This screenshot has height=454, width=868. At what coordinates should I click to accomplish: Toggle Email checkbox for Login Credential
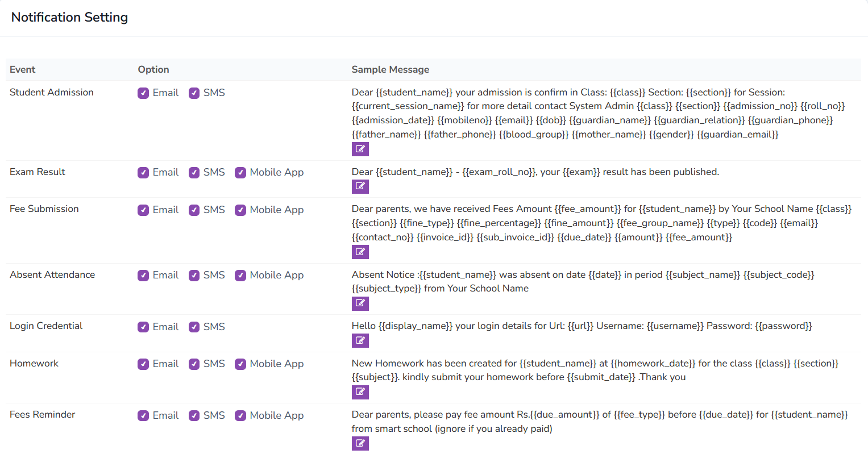click(143, 327)
